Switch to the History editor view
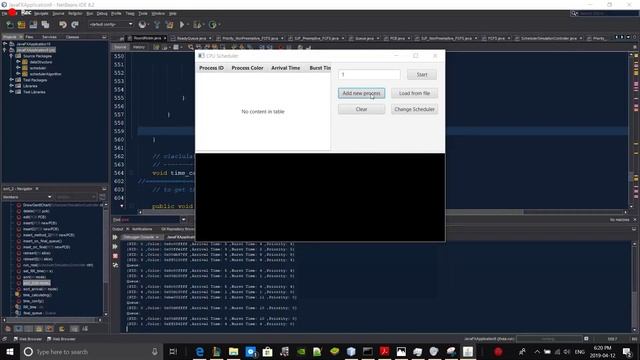This screenshot has height=360, width=640. point(139,47)
